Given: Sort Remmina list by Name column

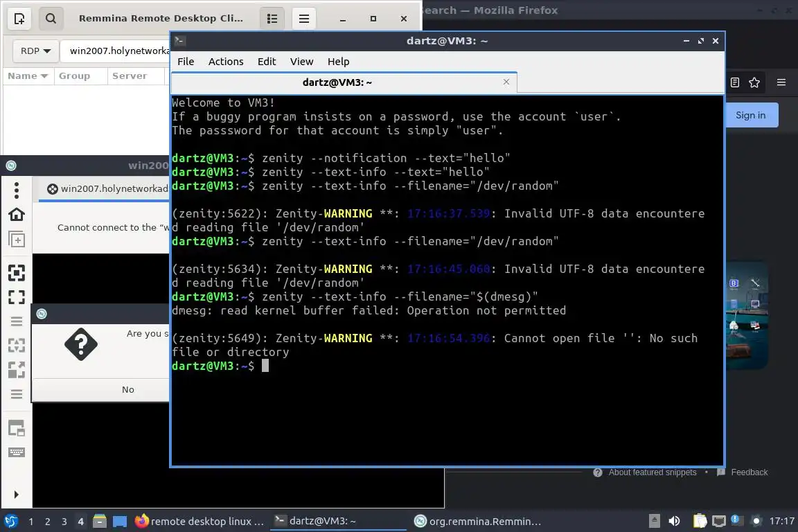Looking at the screenshot, I should pos(28,76).
